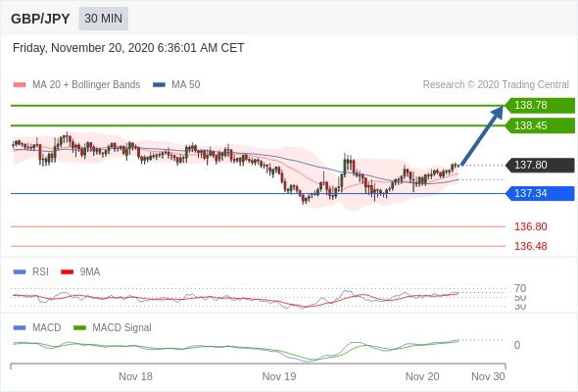578x392 pixels.
Task: Click the GBP/JPY pair title
Action: 40,19
